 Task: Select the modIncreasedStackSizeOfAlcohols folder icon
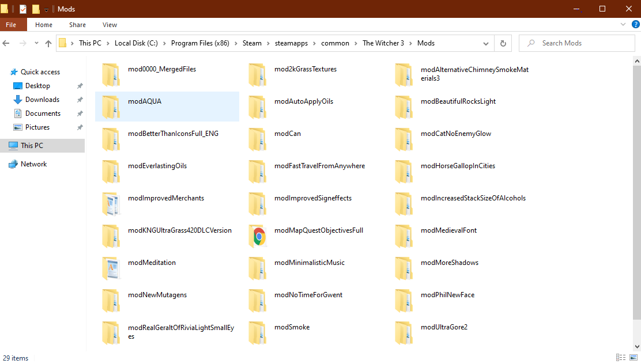[404, 204]
